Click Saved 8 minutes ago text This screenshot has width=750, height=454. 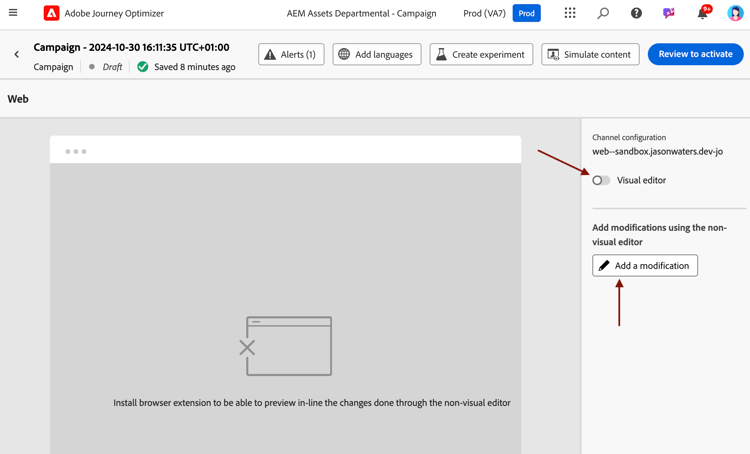[x=195, y=67]
